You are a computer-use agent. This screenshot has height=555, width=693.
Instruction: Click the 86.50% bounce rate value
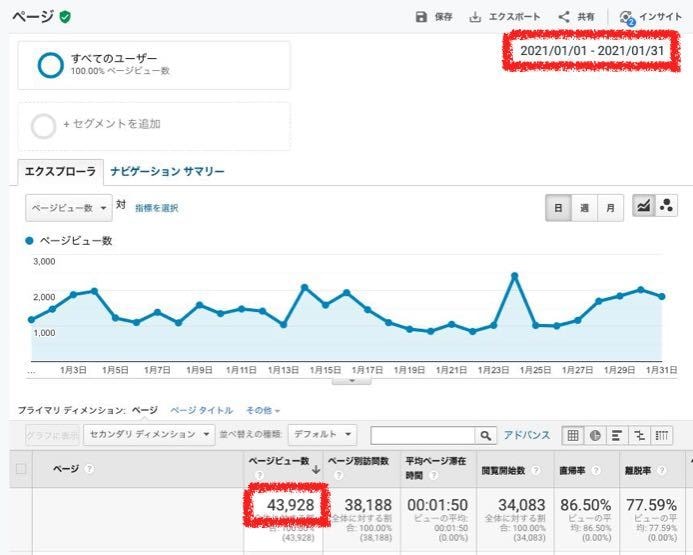point(586,505)
